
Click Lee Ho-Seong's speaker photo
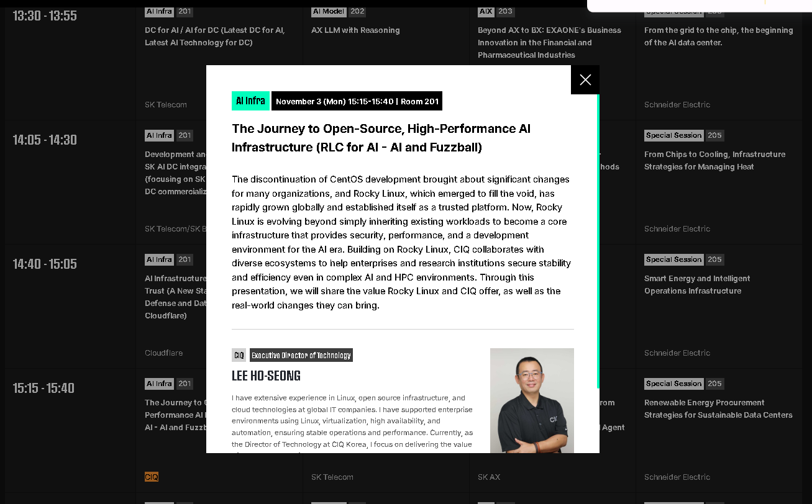point(531,400)
